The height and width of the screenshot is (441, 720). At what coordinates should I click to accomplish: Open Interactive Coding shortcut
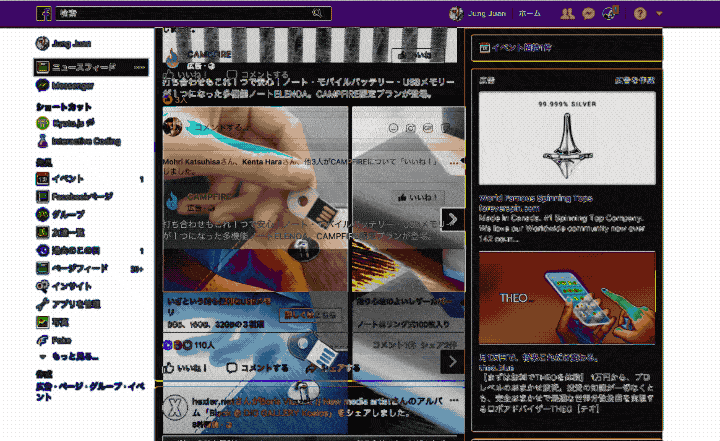pyautogui.click(x=79, y=141)
